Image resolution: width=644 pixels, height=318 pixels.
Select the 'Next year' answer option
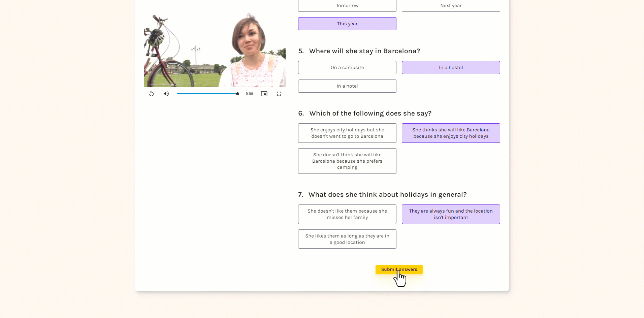[451, 5]
